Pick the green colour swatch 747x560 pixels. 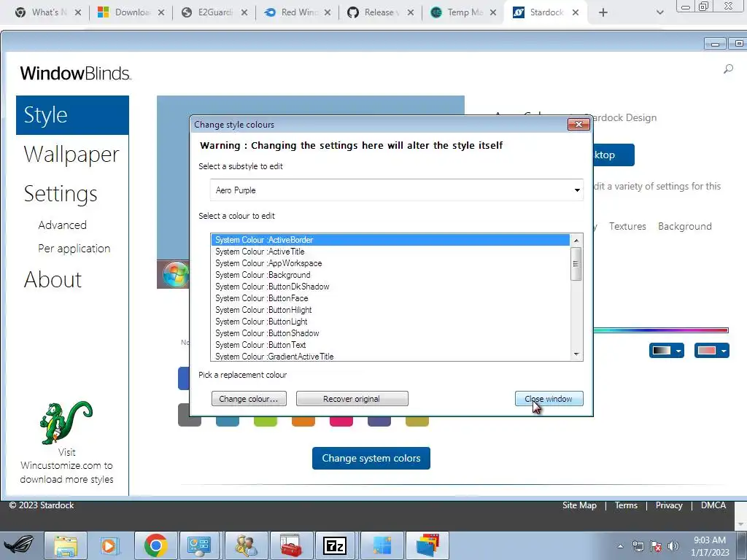tap(266, 421)
